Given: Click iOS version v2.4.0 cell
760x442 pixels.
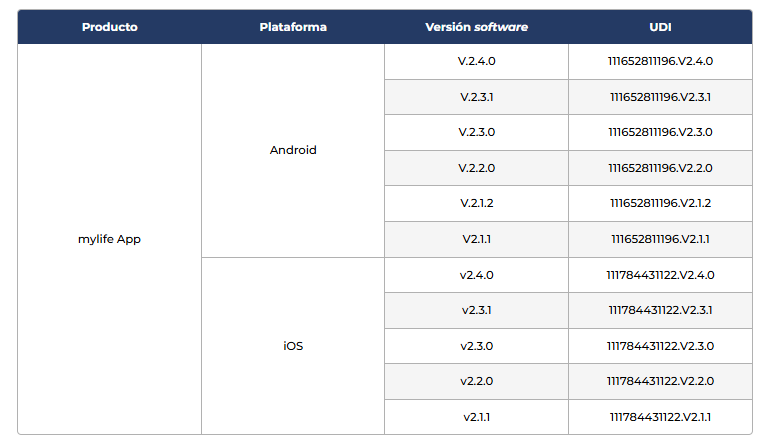Looking at the screenshot, I should [476, 275].
